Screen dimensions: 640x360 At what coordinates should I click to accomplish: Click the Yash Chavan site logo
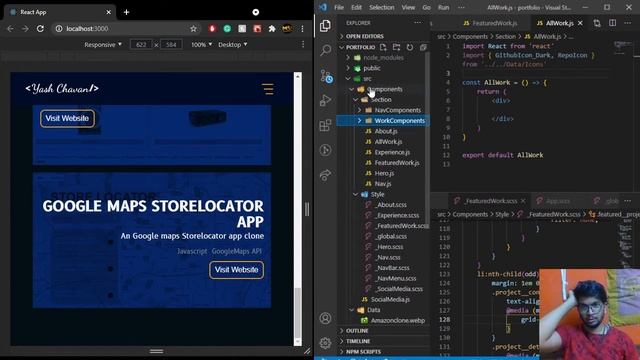62,89
